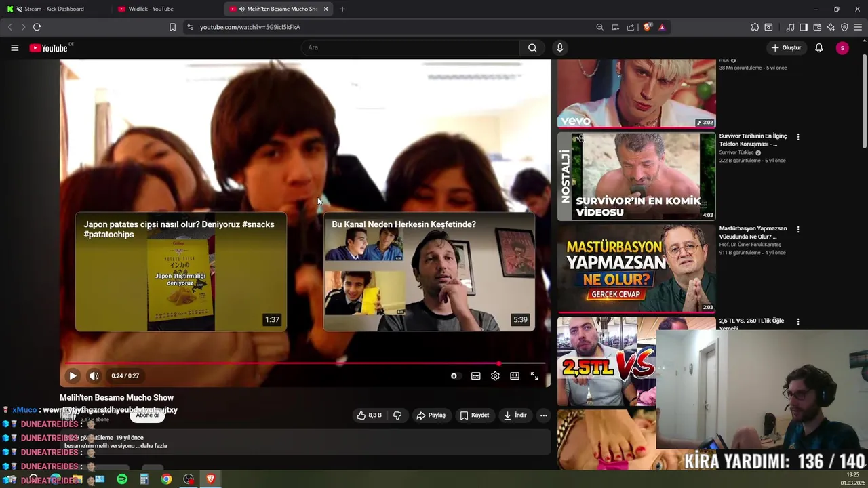Image resolution: width=868 pixels, height=488 pixels.
Task: Open YouTube notifications bell
Action: pyautogui.click(x=819, y=47)
